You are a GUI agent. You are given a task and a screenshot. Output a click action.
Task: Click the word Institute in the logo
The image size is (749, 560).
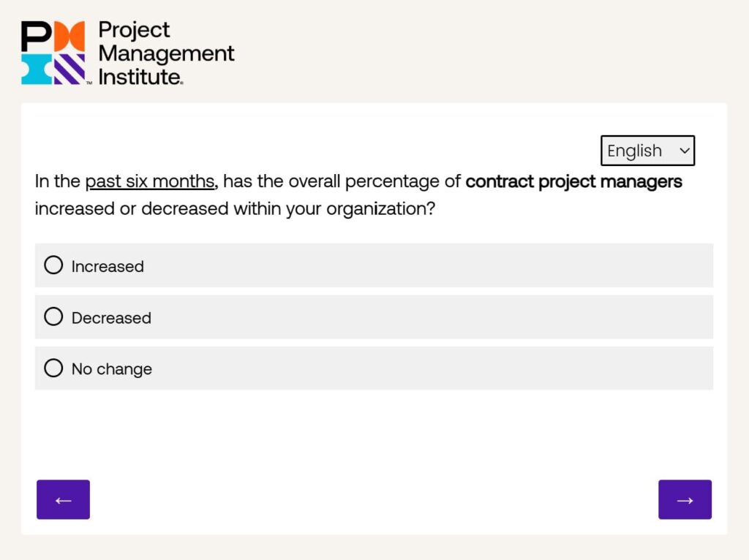139,76
